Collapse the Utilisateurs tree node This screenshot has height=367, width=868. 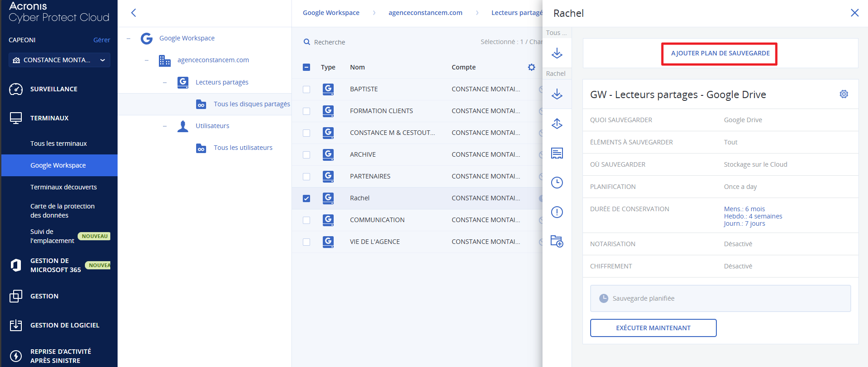(165, 126)
